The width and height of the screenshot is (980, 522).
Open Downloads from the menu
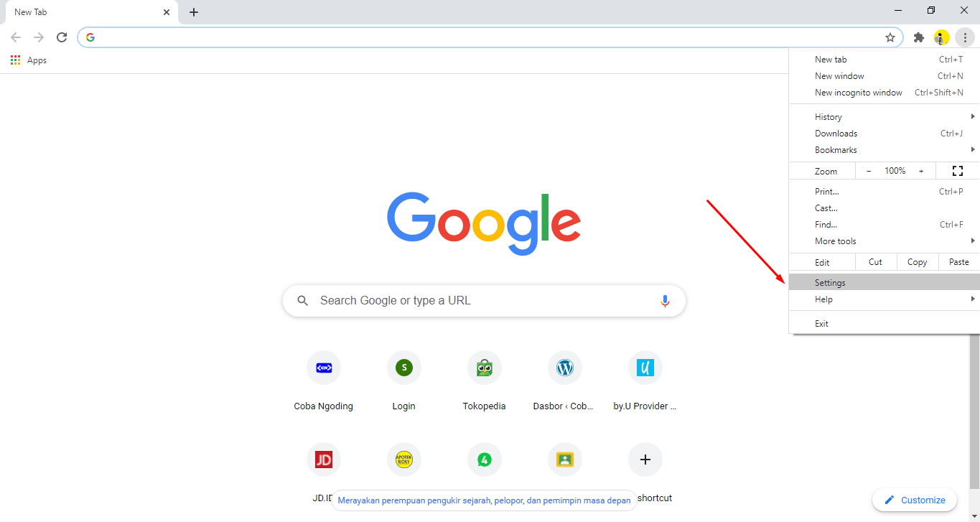pyautogui.click(x=884, y=134)
